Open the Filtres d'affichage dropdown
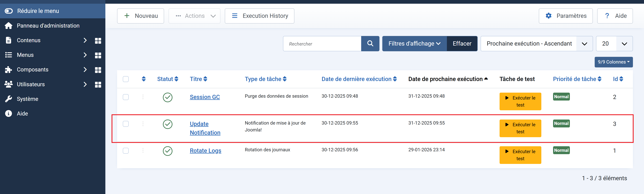The width and height of the screenshot is (644, 194). point(414,44)
